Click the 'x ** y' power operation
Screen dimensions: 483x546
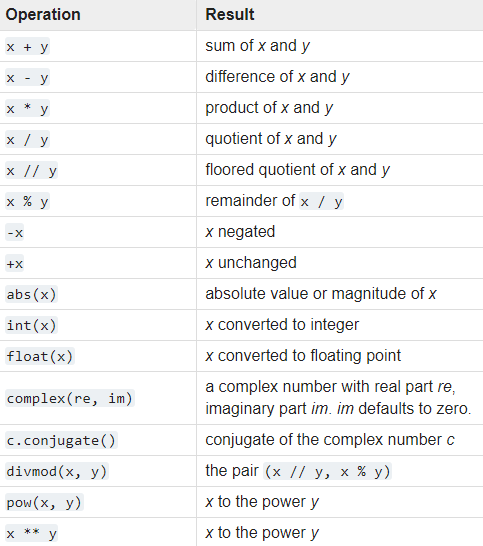point(31,533)
